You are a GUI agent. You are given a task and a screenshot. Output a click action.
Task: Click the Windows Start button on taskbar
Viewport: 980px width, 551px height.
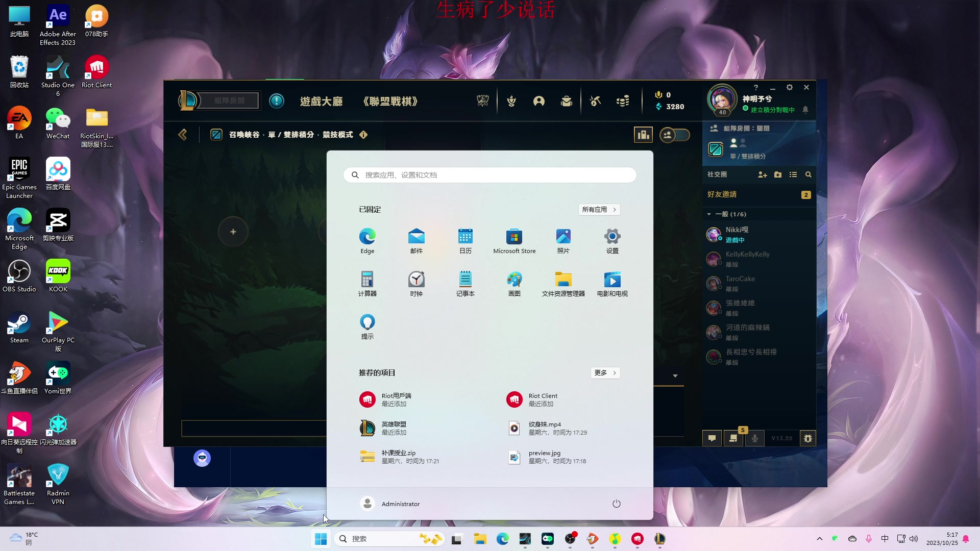[x=321, y=539]
